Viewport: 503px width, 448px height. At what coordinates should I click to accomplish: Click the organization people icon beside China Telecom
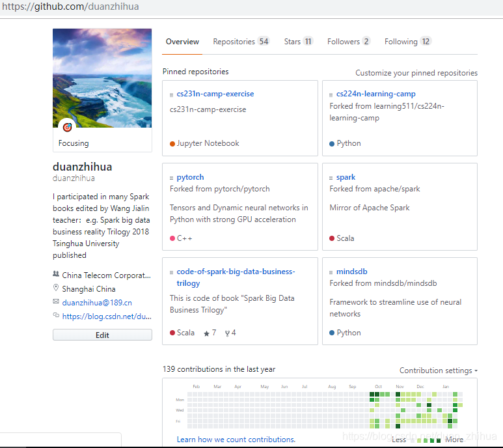56,274
